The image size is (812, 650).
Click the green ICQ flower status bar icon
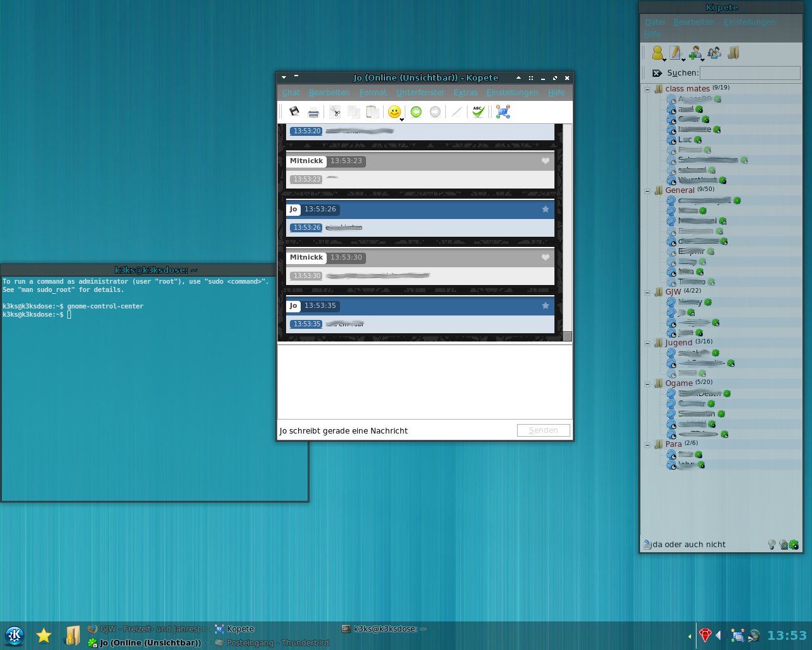tap(794, 545)
